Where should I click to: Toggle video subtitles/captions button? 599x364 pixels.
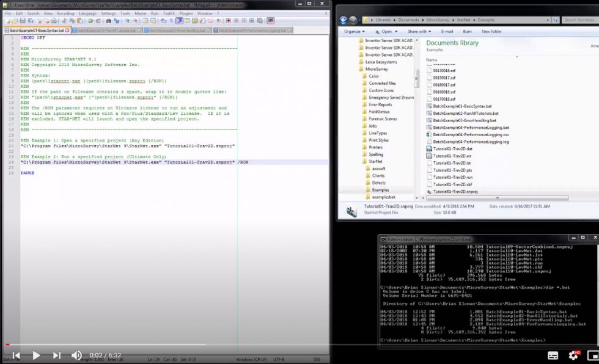click(553, 355)
